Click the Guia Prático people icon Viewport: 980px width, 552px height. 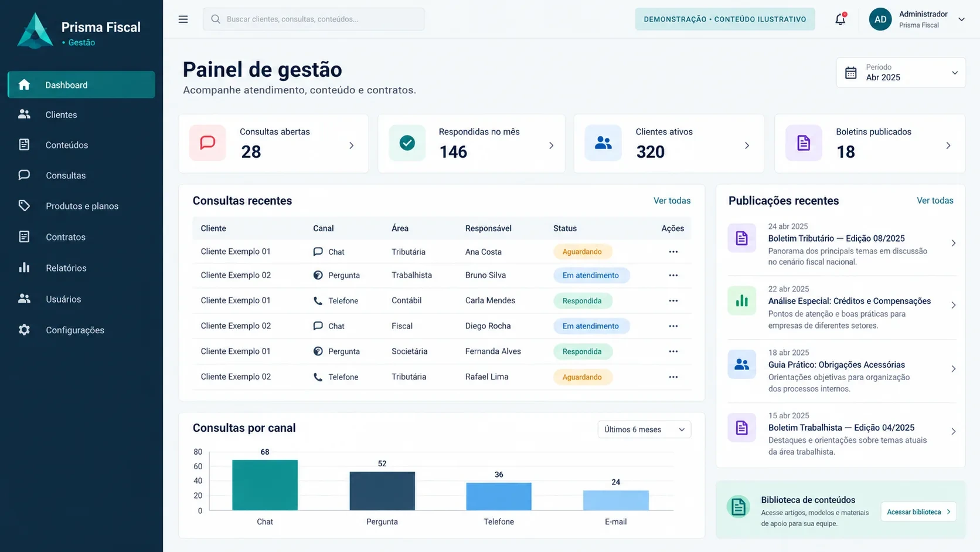(x=741, y=364)
